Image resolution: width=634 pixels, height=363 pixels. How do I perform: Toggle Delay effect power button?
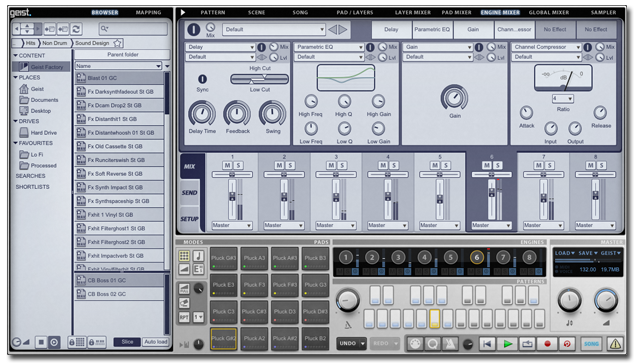pyautogui.click(x=261, y=47)
